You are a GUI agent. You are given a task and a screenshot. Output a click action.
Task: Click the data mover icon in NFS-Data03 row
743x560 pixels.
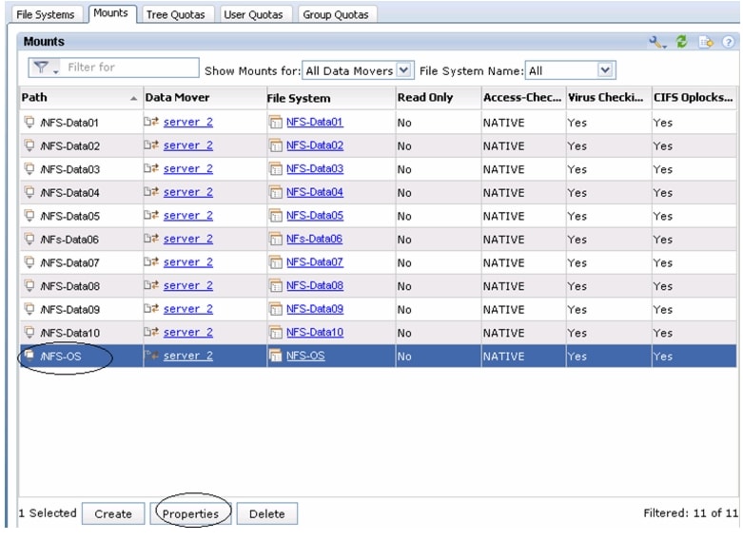[150, 169]
